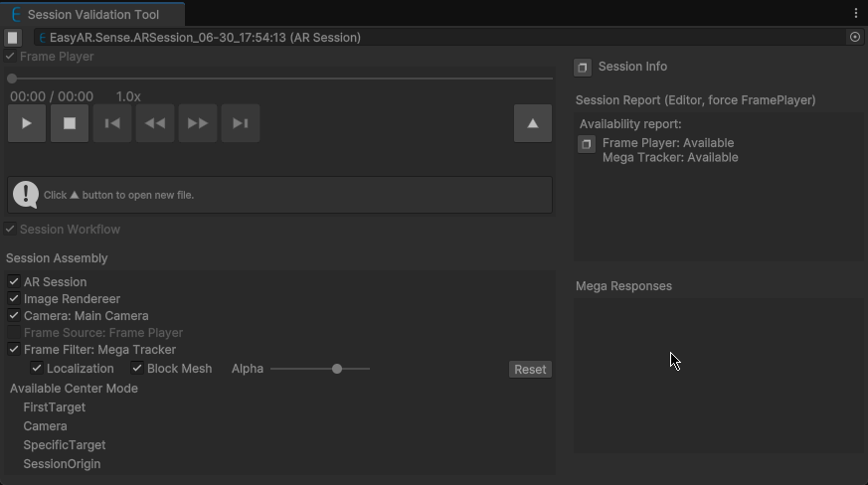Screen dimensions: 868x485
Task: Toggle the Frame Filter: Mega Tracker checkbox
Action: pyautogui.click(x=14, y=350)
